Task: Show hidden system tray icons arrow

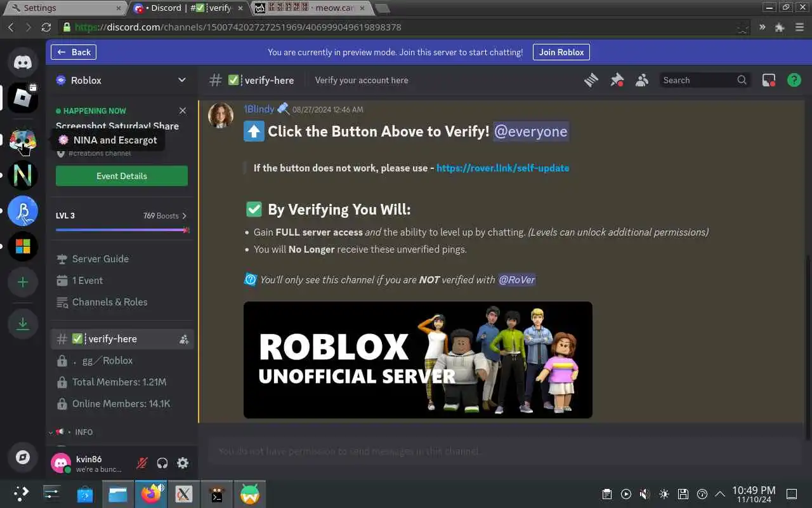Action: click(720, 494)
